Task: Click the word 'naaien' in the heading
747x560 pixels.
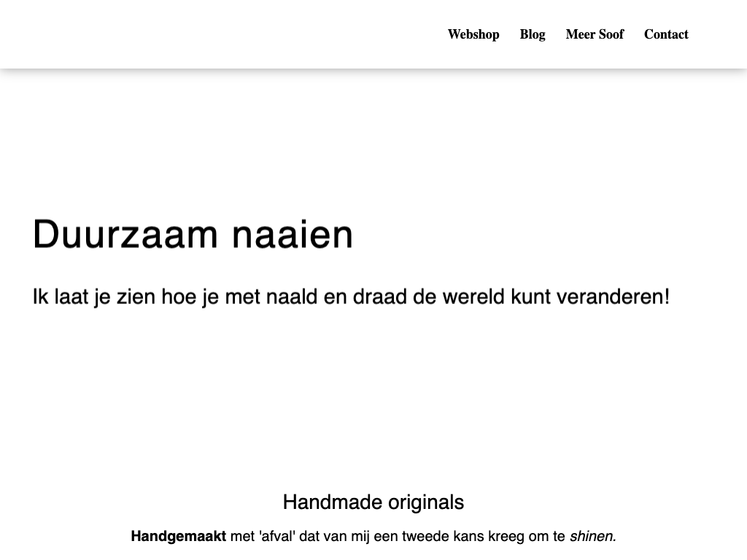Action: point(293,235)
